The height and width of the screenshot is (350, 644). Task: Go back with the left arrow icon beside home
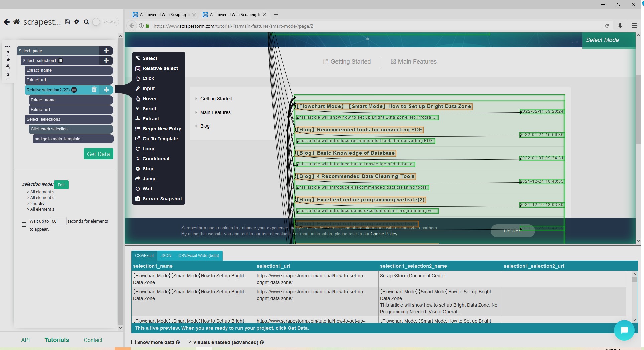point(6,22)
